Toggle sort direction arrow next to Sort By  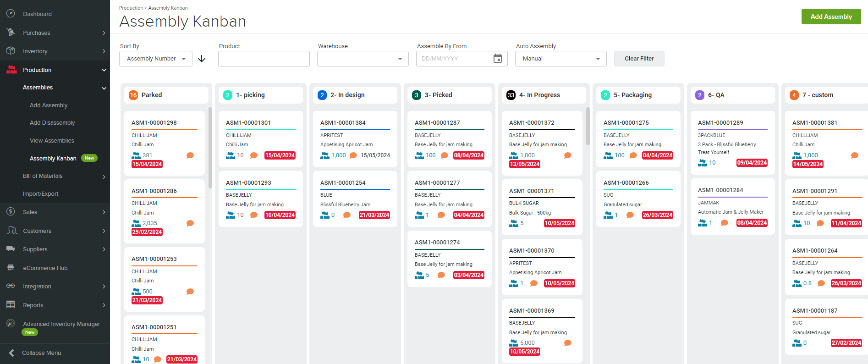click(202, 59)
